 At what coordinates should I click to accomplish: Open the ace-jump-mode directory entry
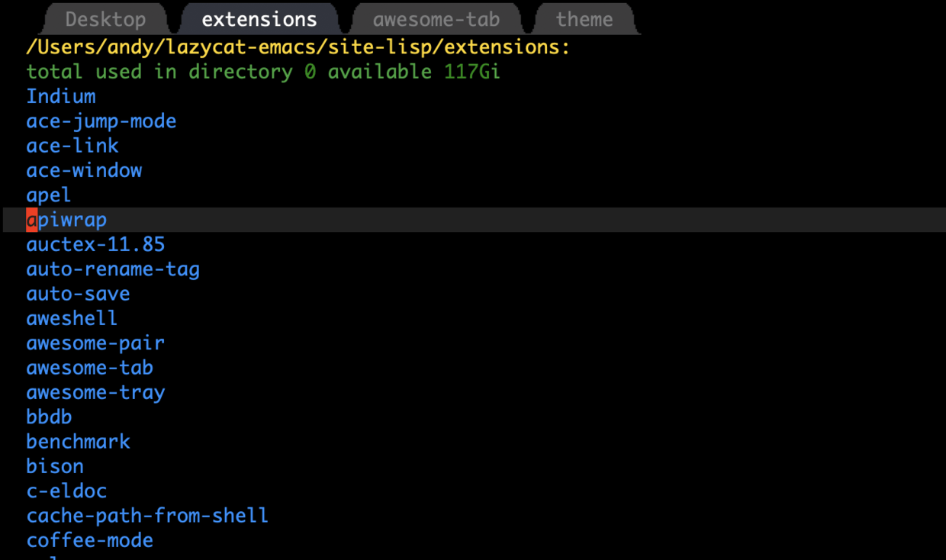pyautogui.click(x=101, y=121)
